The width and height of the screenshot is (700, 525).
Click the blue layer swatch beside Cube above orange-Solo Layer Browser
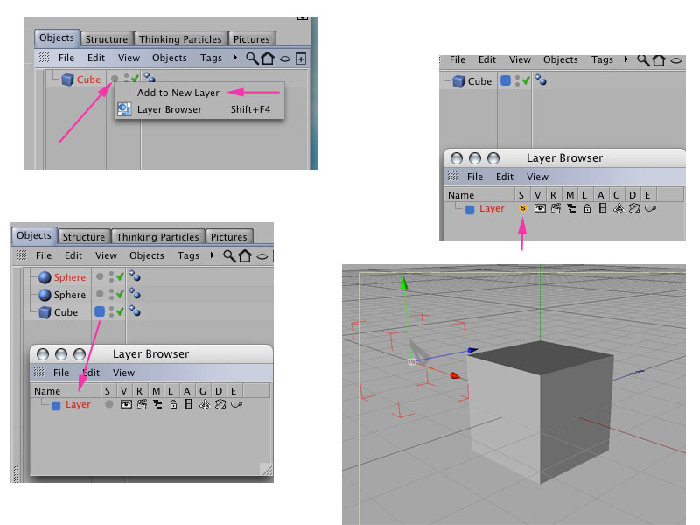coord(505,80)
